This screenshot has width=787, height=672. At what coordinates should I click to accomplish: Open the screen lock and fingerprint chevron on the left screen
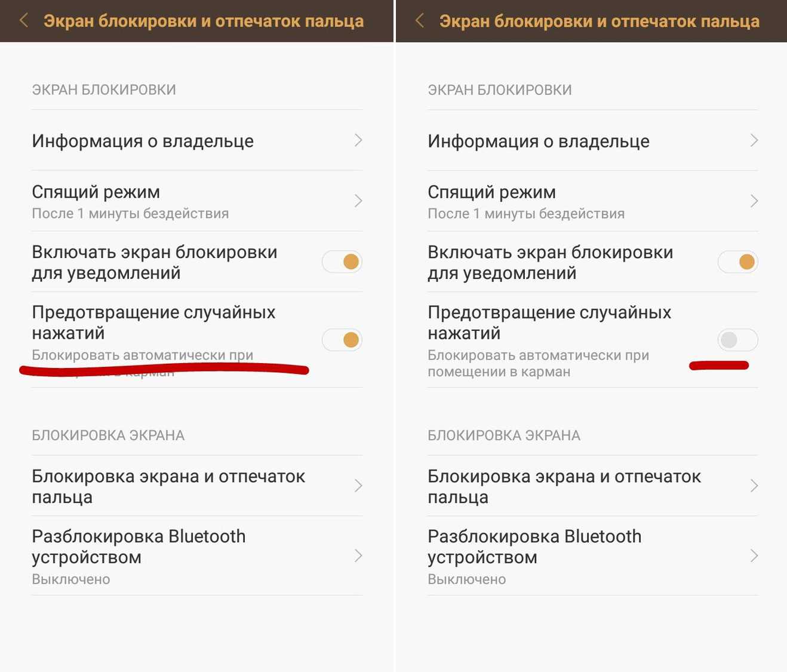358,486
